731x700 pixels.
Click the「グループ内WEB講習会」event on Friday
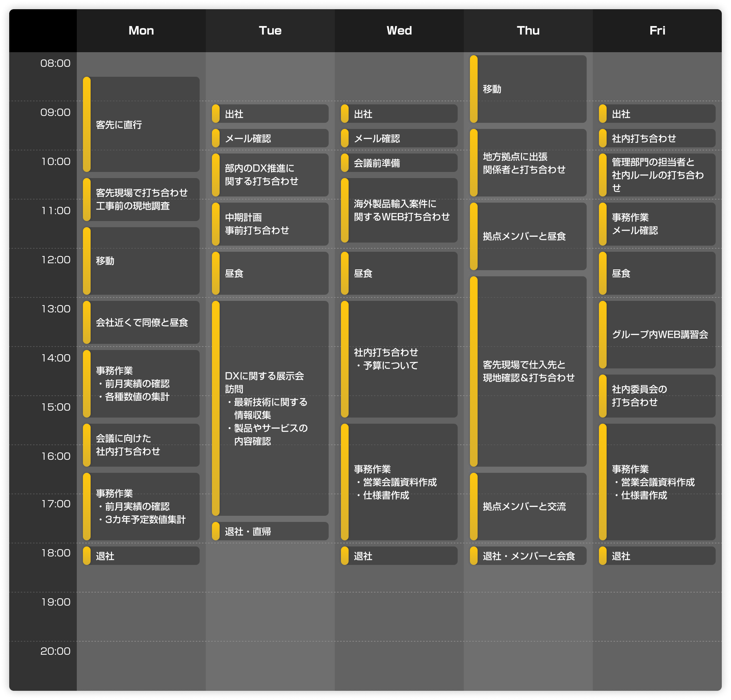(x=657, y=334)
